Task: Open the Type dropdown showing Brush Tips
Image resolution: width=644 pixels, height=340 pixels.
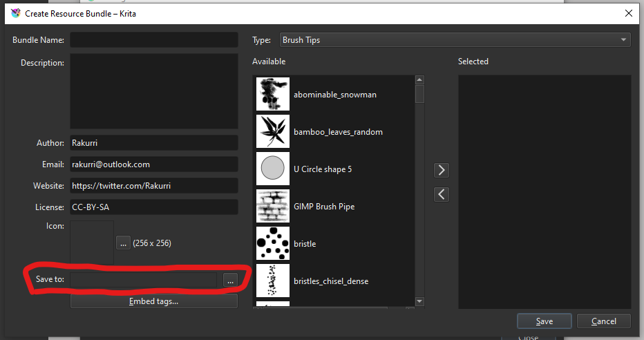Action: click(x=455, y=40)
